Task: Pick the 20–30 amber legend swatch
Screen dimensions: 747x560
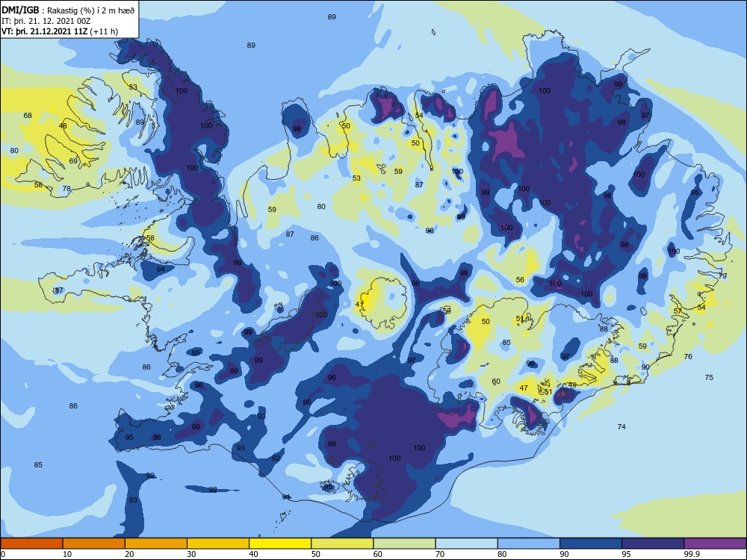Action: coord(156,544)
